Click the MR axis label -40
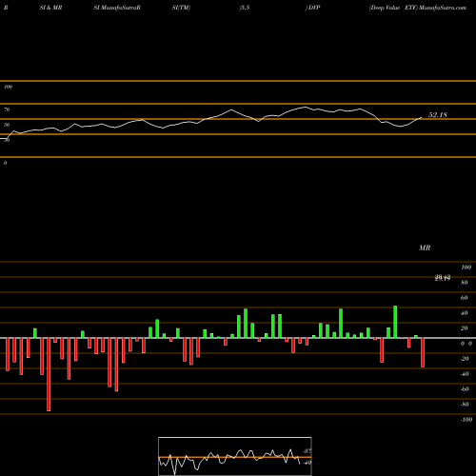The width and height of the screenshot is (476, 476). pyautogui.click(x=465, y=374)
